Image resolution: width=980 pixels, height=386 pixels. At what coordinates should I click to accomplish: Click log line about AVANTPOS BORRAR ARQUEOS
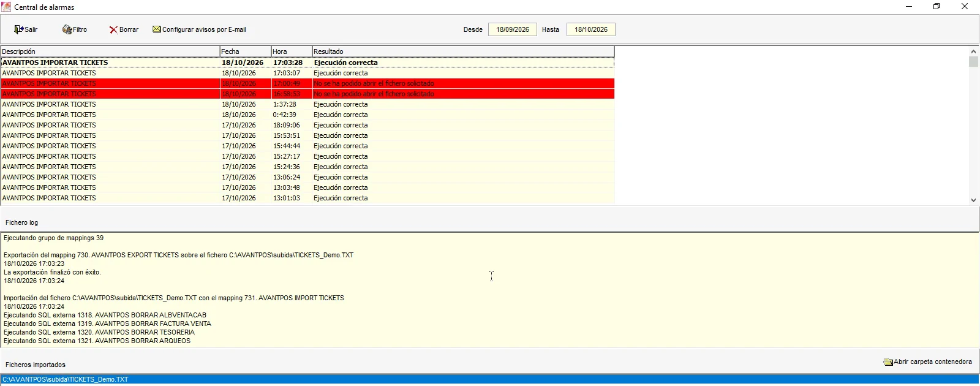click(97, 341)
